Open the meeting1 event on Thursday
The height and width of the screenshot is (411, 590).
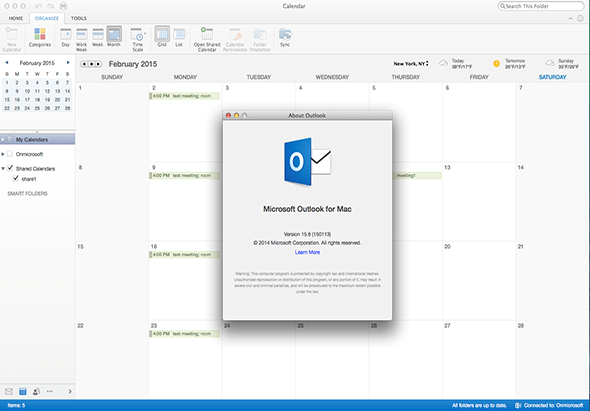click(x=417, y=175)
